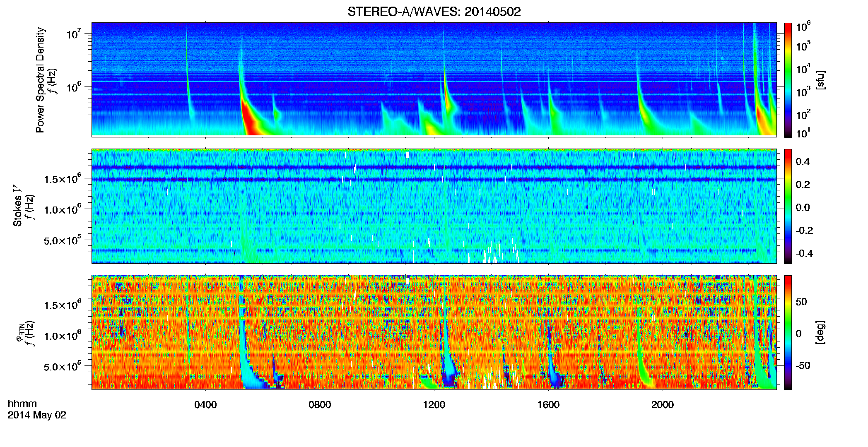Click the phi RTN degree colorbar
Screen dimensions: 868x447
pyautogui.click(x=788, y=332)
